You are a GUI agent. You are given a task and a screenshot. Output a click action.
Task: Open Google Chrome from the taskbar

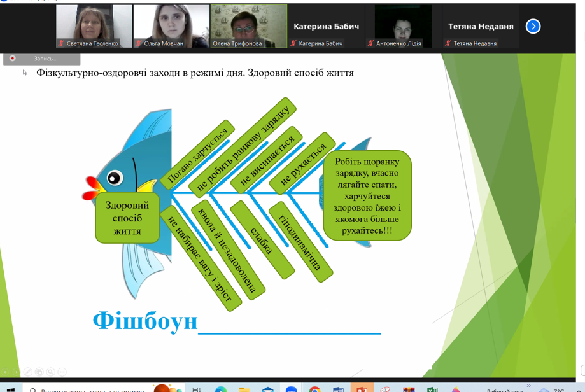[x=314, y=389]
